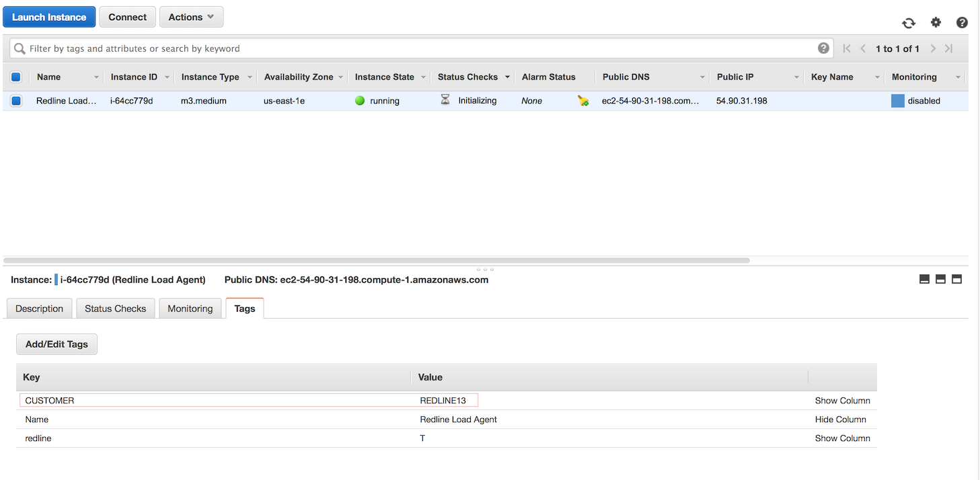Click the pane resize handle dots
Viewport: 980px width, 480px height.
(x=484, y=269)
